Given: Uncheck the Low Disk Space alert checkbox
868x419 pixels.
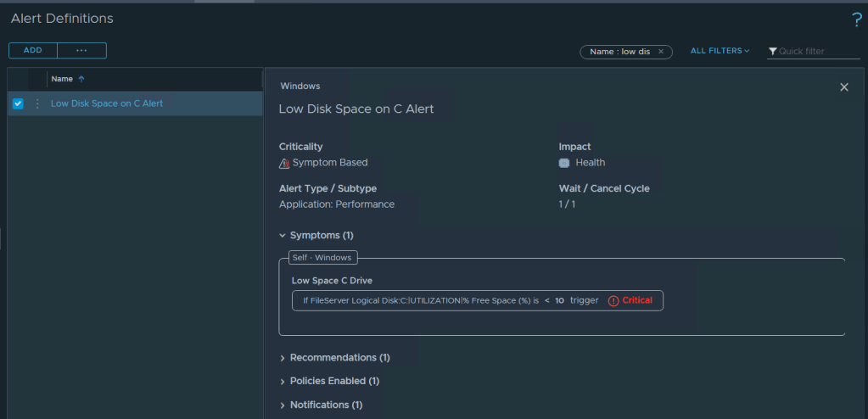Looking at the screenshot, I should tap(18, 103).
